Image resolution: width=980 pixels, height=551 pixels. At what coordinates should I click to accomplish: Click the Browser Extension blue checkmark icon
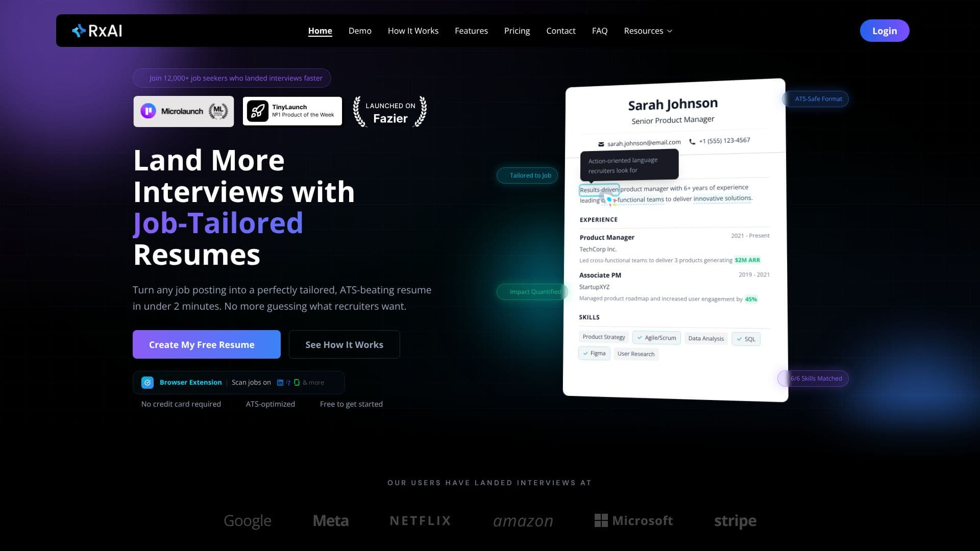click(x=148, y=383)
